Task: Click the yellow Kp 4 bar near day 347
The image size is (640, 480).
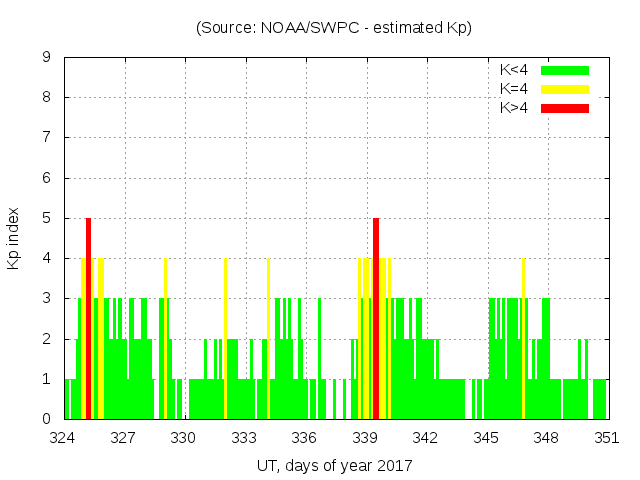Action: point(523,338)
